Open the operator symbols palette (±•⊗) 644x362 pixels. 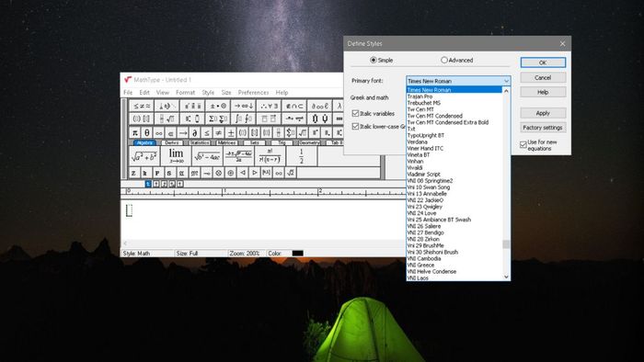coord(218,106)
